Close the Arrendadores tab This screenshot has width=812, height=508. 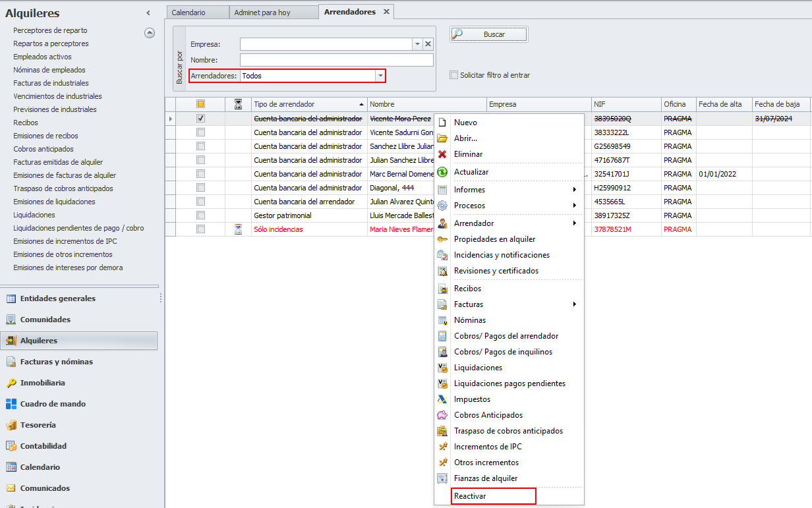[x=386, y=12]
